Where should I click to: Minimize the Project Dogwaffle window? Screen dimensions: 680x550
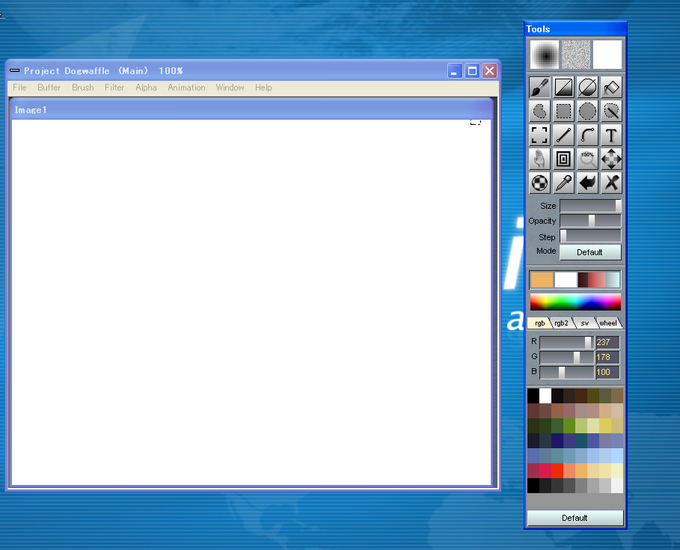[x=454, y=71]
